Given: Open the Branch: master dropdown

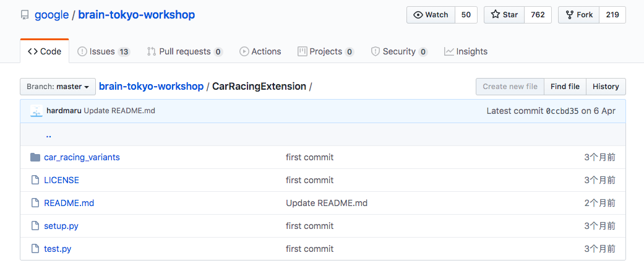Looking at the screenshot, I should pyautogui.click(x=58, y=87).
